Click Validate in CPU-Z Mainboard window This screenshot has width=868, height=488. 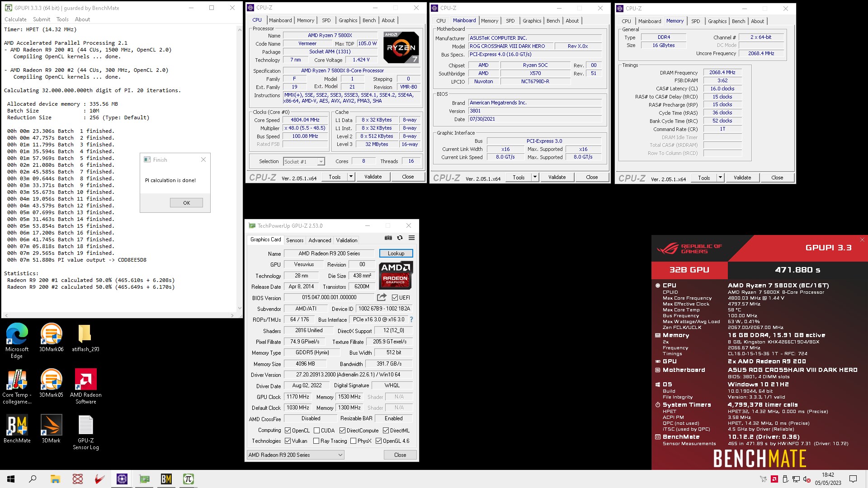click(557, 177)
